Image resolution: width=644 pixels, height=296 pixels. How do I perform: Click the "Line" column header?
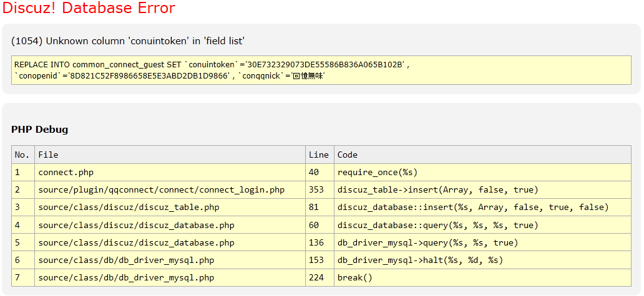[x=318, y=155]
